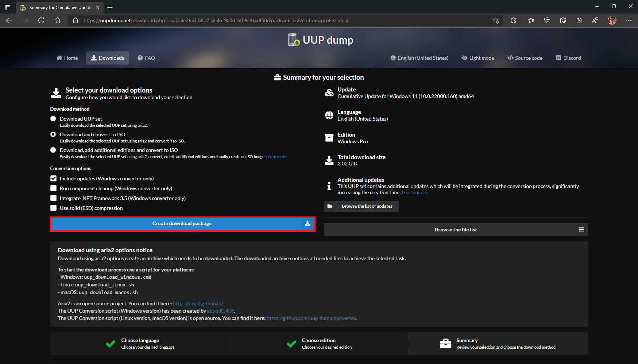638x364 pixels.
Task: Select Download and convert to ISO
Action: 53,134
